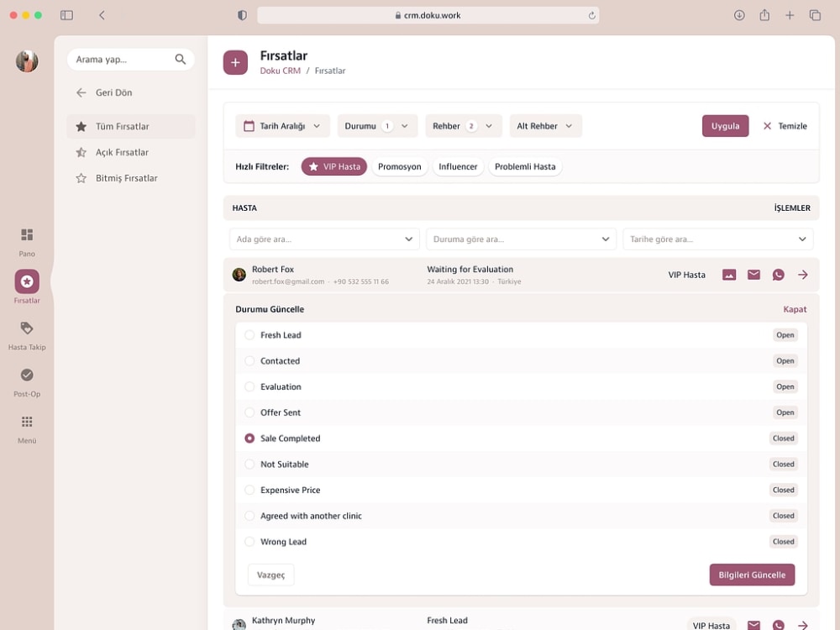Select the Expensive Price radio button
Image resolution: width=840 pixels, height=630 pixels.
(x=249, y=490)
